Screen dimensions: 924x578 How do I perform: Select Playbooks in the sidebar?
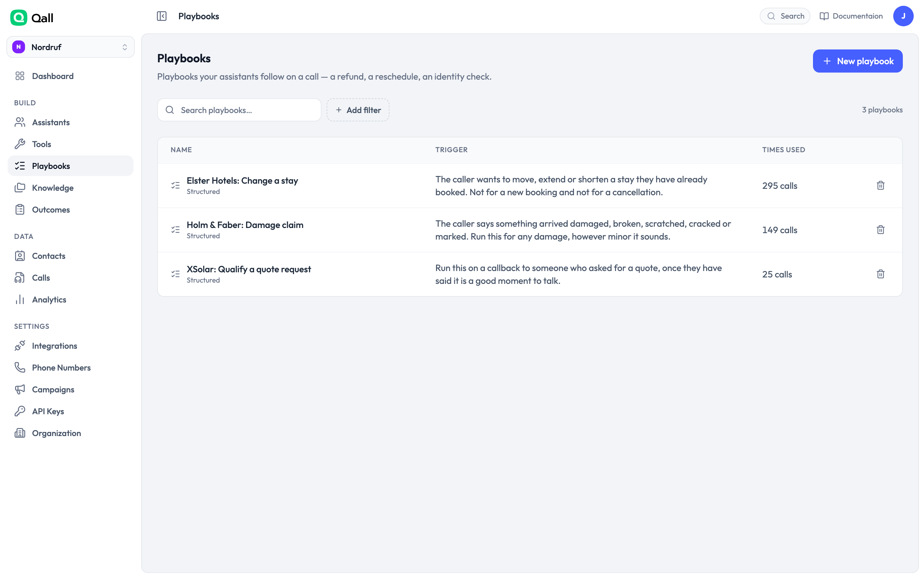click(71, 166)
